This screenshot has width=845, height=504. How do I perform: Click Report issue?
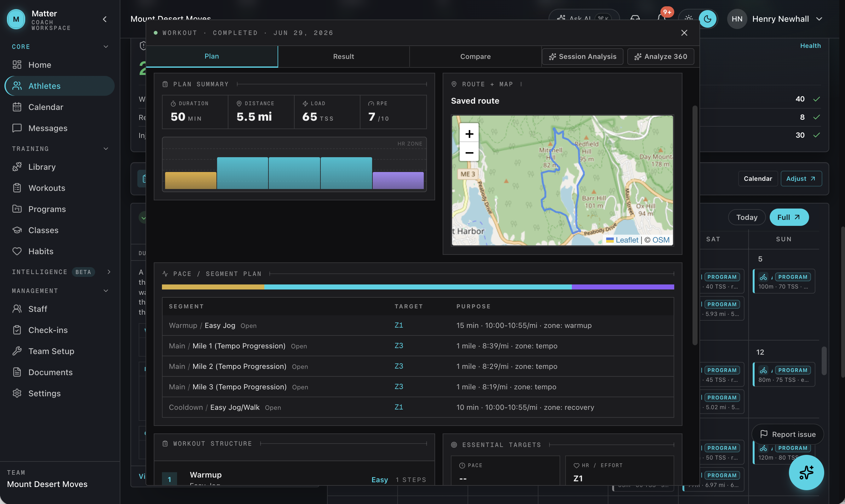point(788,434)
